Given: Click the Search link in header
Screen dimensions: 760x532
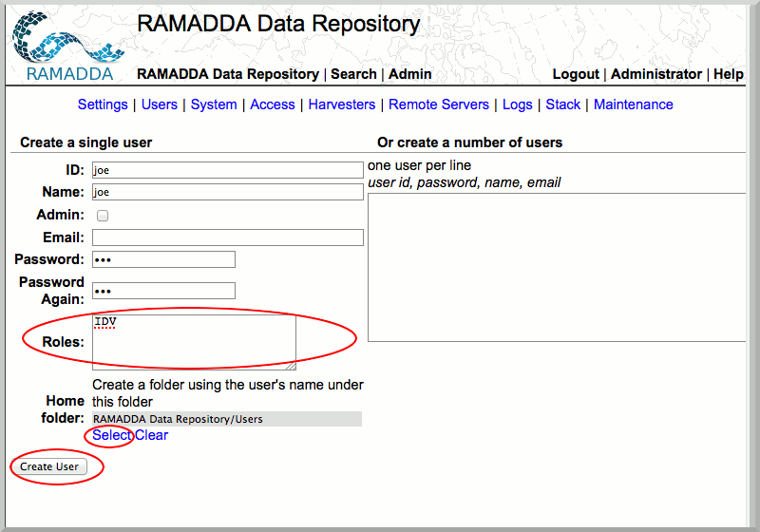Looking at the screenshot, I should point(353,74).
